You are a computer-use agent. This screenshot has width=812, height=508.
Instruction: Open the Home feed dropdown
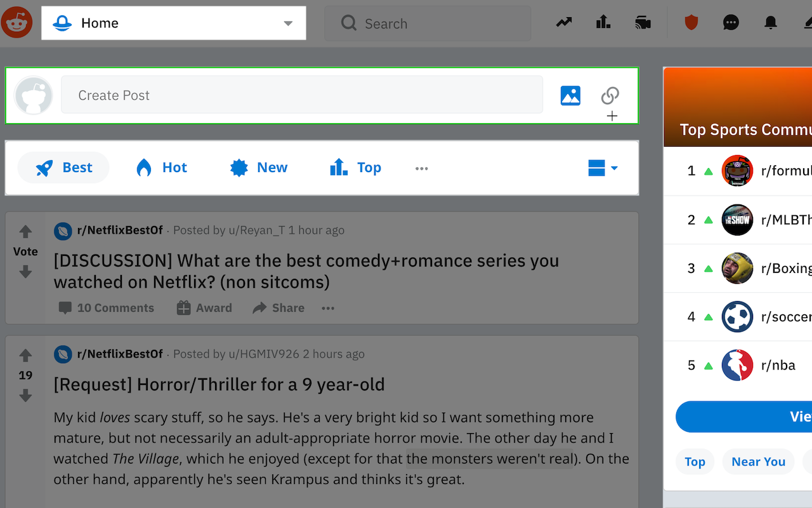pyautogui.click(x=174, y=23)
